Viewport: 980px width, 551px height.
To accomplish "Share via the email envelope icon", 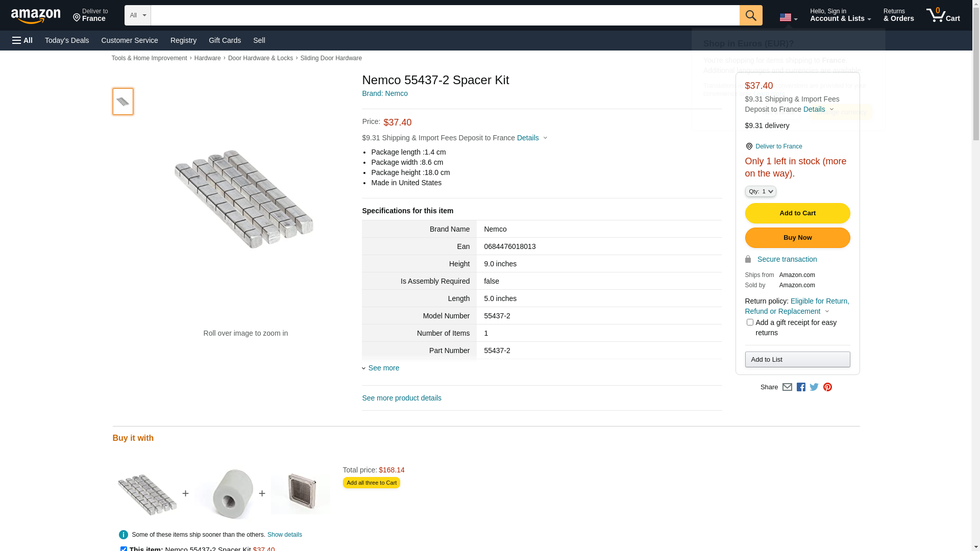I will tap(787, 387).
